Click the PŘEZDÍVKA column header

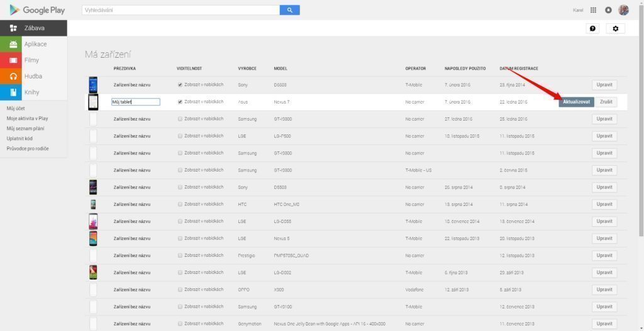pyautogui.click(x=125, y=68)
